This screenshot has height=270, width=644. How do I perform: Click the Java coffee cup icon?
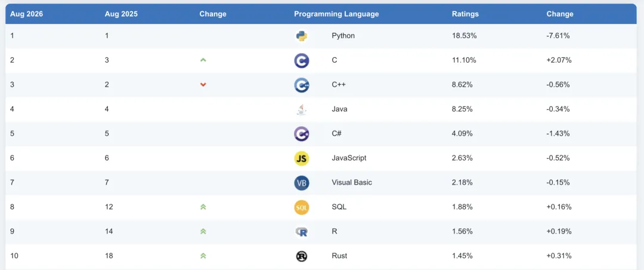(x=302, y=109)
